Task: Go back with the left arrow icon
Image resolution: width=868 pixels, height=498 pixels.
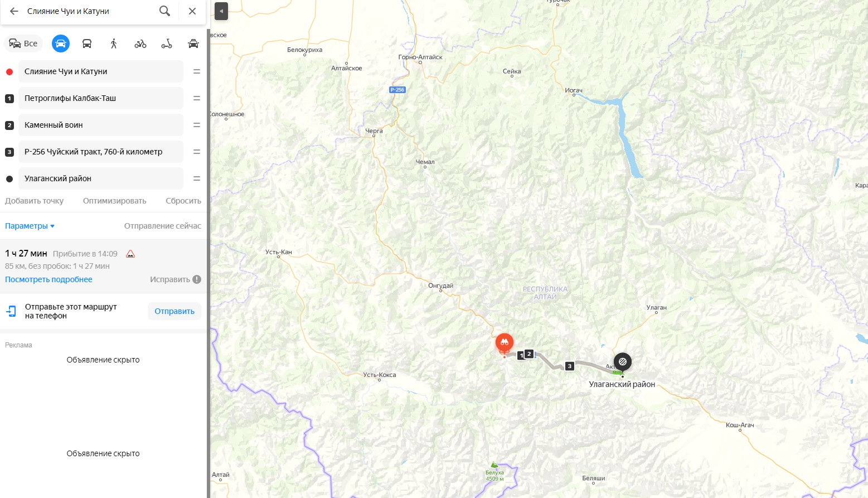Action: pos(14,11)
